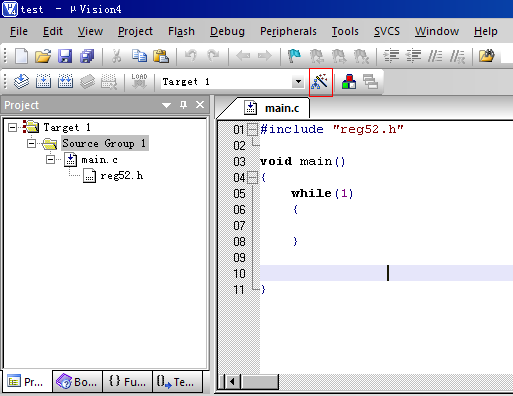Open the Edit menu
This screenshot has height=396, width=513.
tap(53, 31)
